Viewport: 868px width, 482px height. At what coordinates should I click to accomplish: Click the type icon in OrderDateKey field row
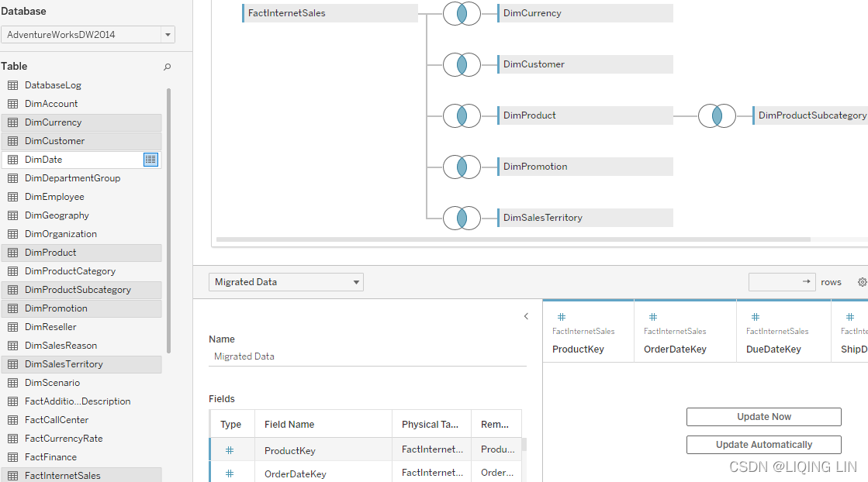(x=230, y=473)
